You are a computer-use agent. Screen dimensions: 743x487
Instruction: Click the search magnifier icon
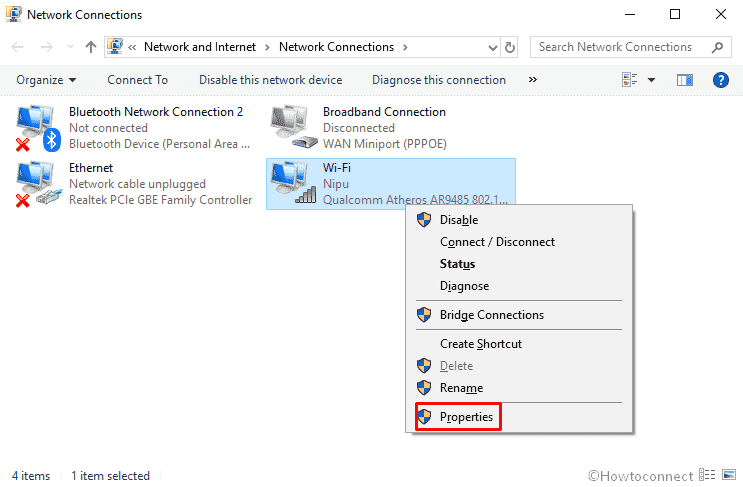click(x=717, y=47)
